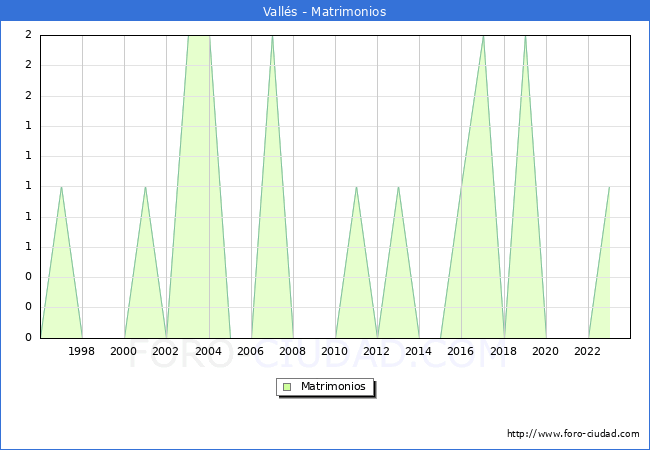The height and width of the screenshot is (450, 650).
Task: Select the 1998 x-axis label
Action: point(82,351)
